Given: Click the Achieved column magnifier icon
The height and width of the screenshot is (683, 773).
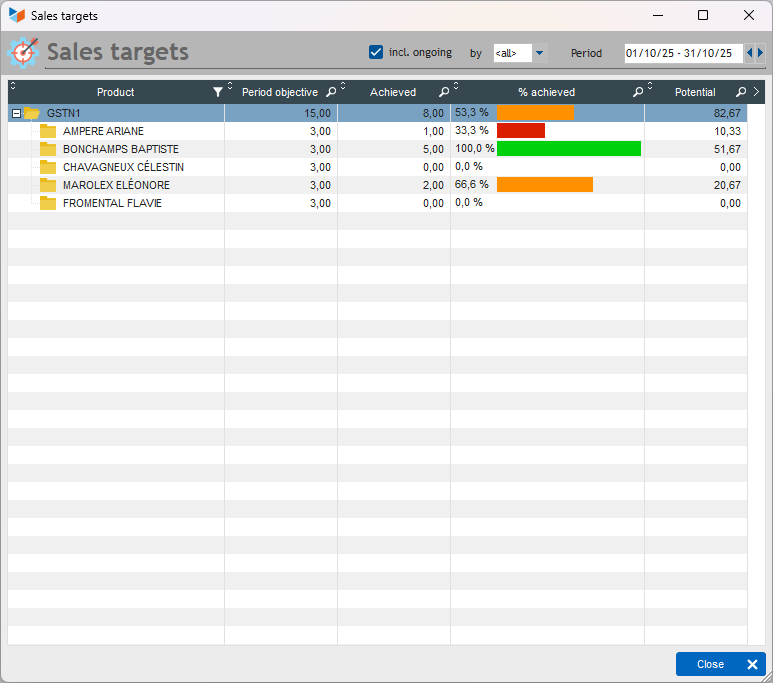Looking at the screenshot, I should (x=444, y=92).
